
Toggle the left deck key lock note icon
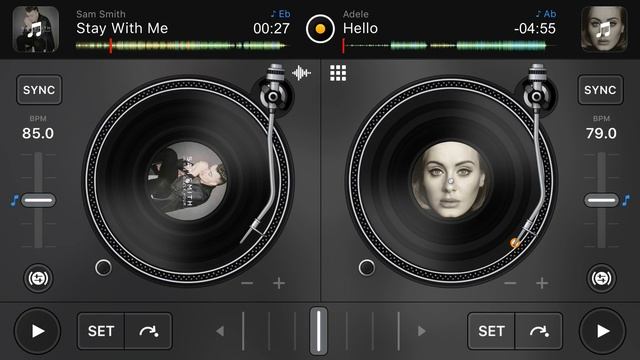14,200
